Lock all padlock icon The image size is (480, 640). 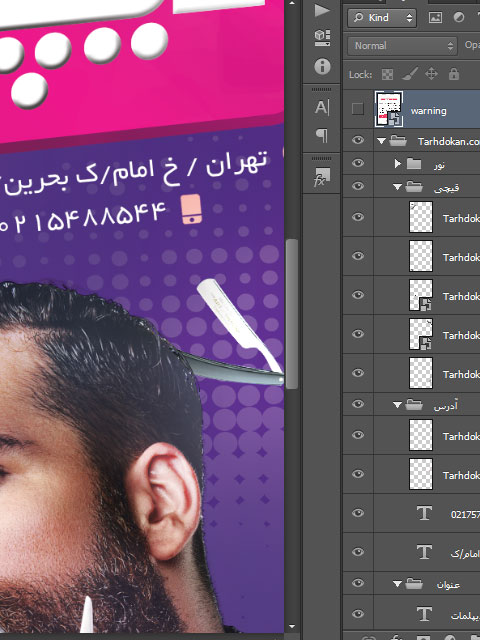[453, 74]
